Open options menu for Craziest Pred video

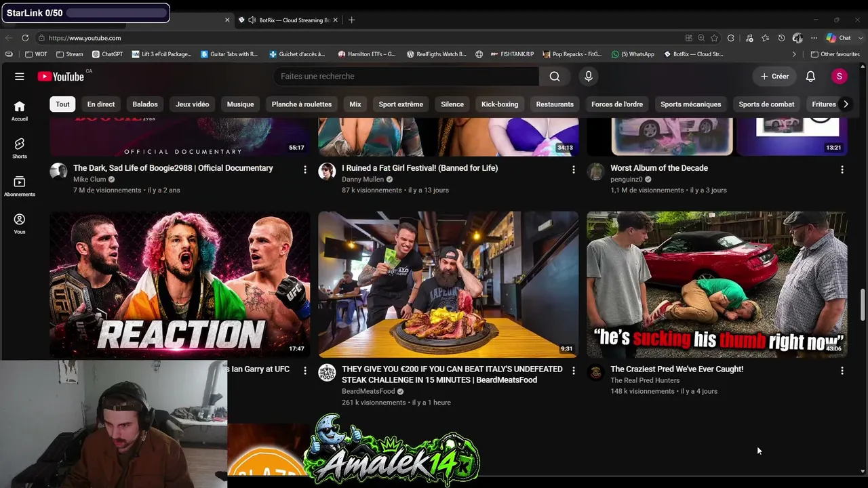pos(842,371)
